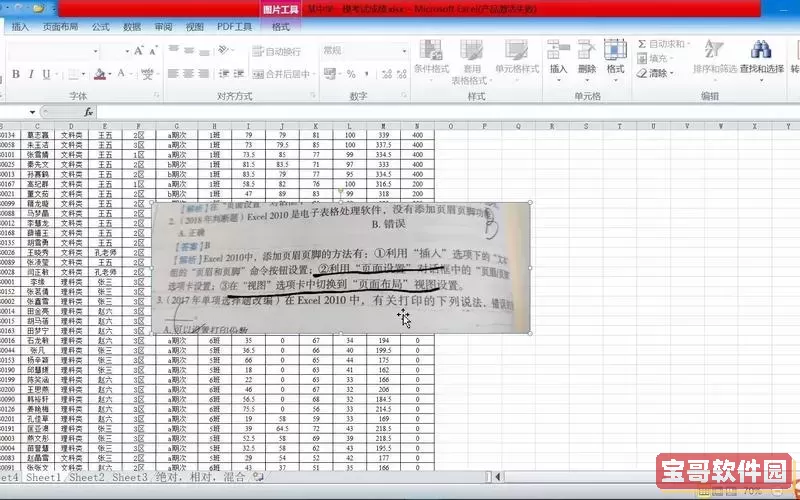Click the phonetic guide 文 icon
Viewport: 800px width, 500px height.
(x=147, y=74)
